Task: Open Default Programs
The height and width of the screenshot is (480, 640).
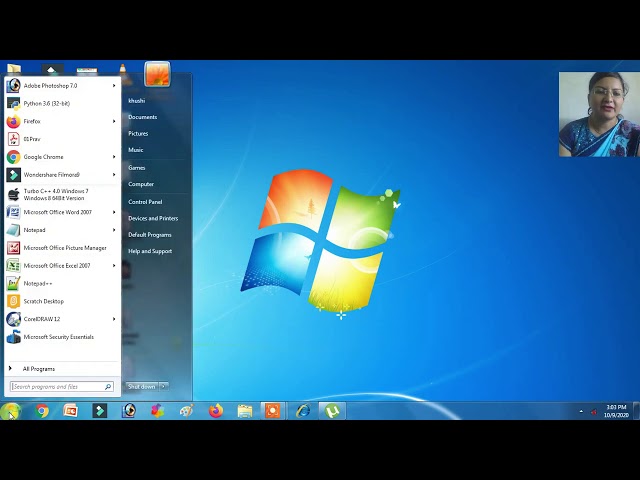Action: [x=149, y=235]
